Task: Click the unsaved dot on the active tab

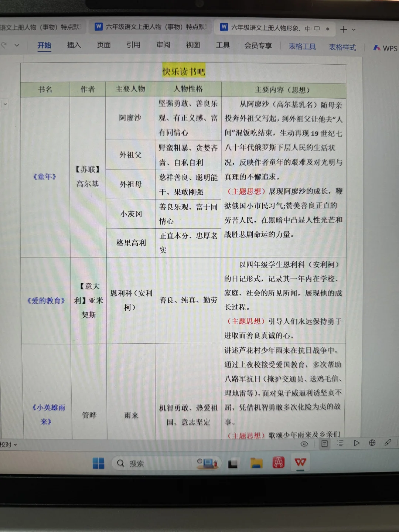Action: point(328,29)
